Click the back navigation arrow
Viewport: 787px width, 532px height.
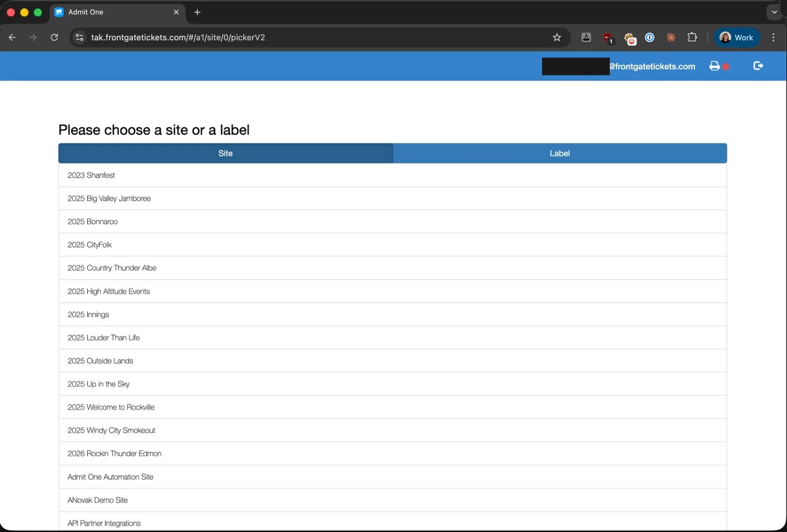[12, 37]
